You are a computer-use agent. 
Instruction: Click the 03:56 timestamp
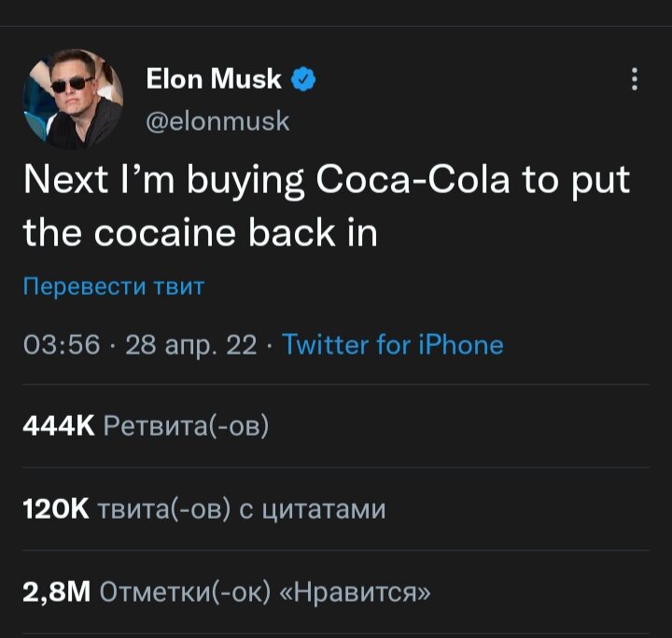(x=60, y=345)
